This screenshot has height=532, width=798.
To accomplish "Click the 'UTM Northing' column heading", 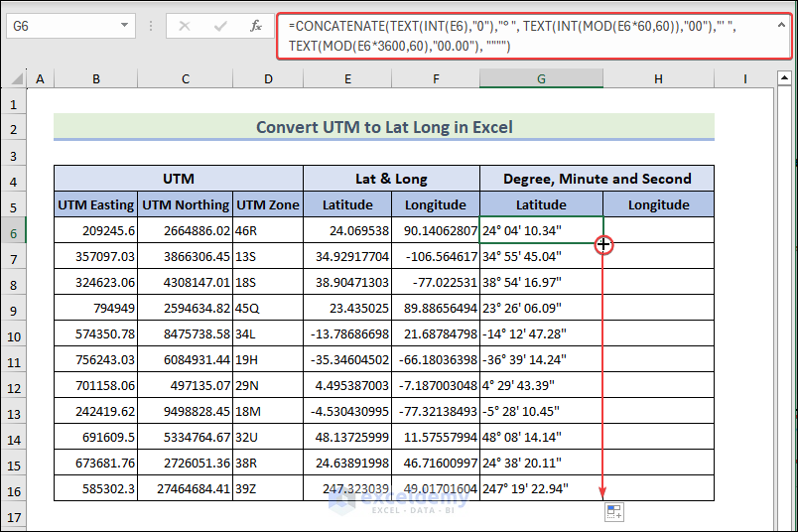I will pyautogui.click(x=186, y=204).
